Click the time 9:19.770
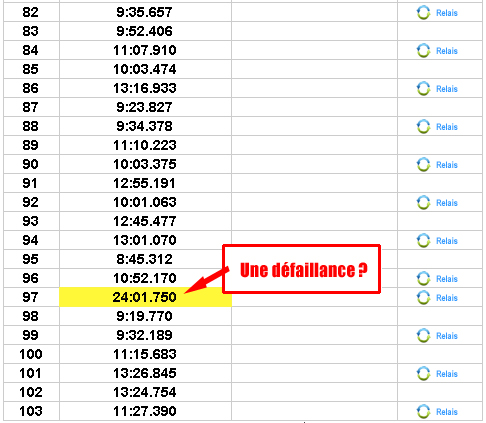Screen dimensions: 486x423 point(144,316)
